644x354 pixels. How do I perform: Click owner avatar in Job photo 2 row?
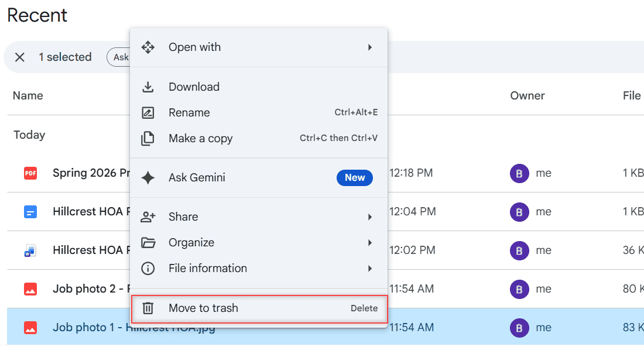point(519,289)
